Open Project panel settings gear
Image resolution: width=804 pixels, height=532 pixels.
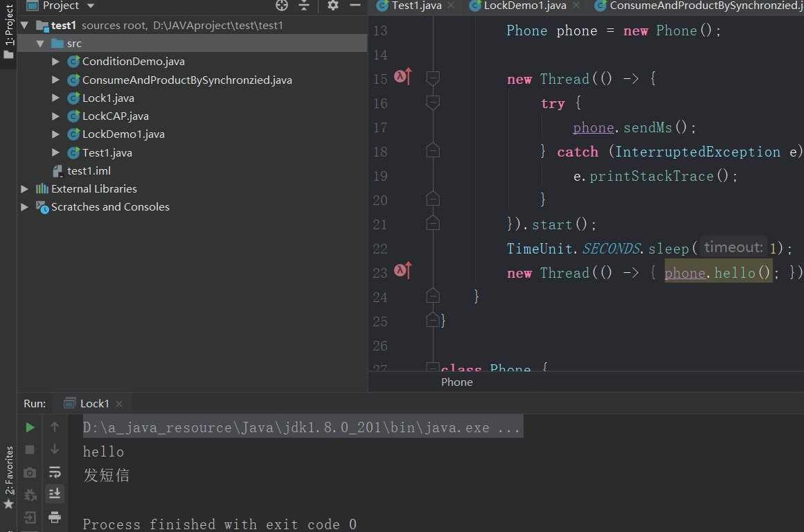coord(333,5)
